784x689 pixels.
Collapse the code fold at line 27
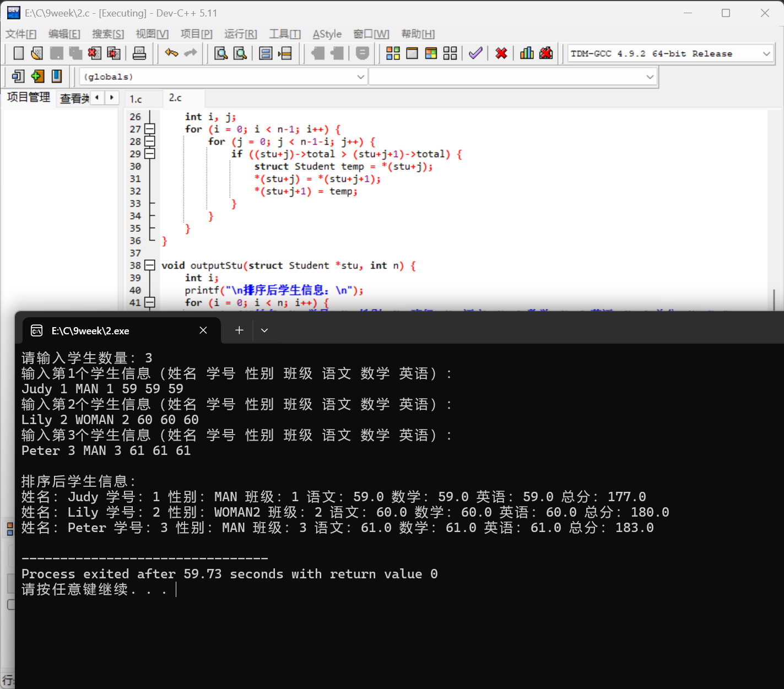(x=150, y=129)
